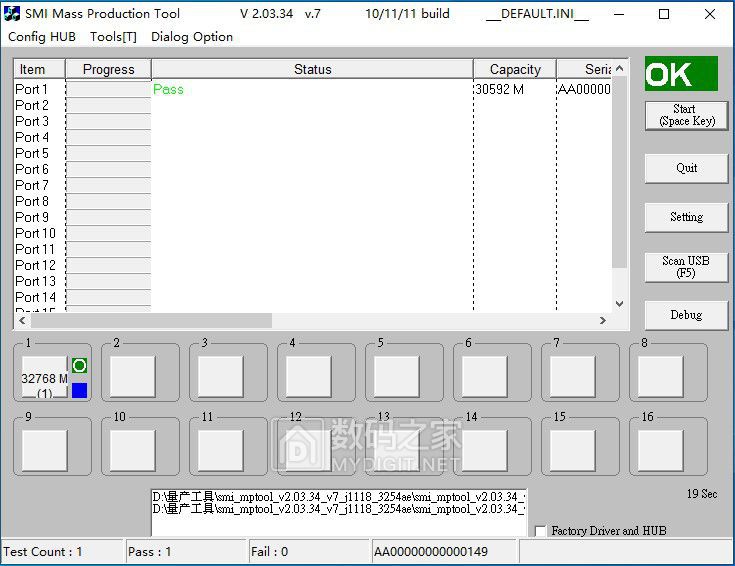Open the Tools[T] menu
Screen dimensions: 735x566
coord(113,37)
